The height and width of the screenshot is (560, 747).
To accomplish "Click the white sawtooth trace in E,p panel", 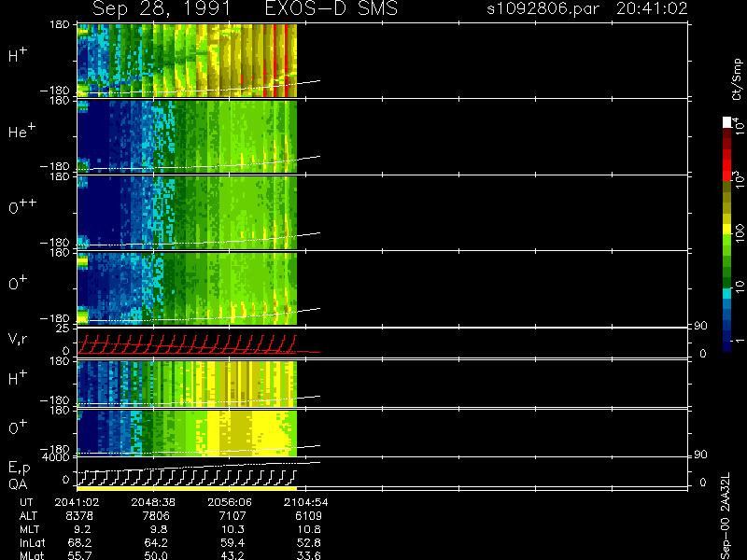I will pyautogui.click(x=187, y=478).
